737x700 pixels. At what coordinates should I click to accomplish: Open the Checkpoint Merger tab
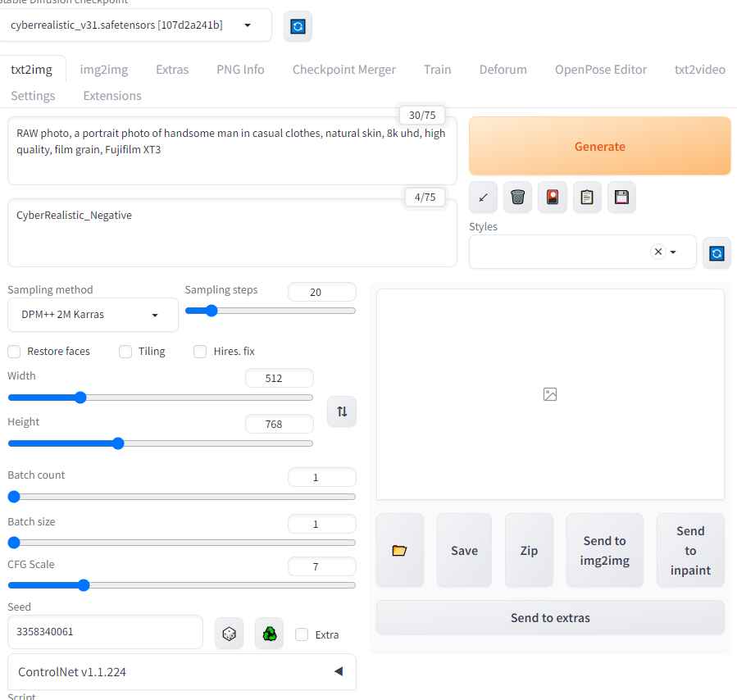pyautogui.click(x=344, y=70)
